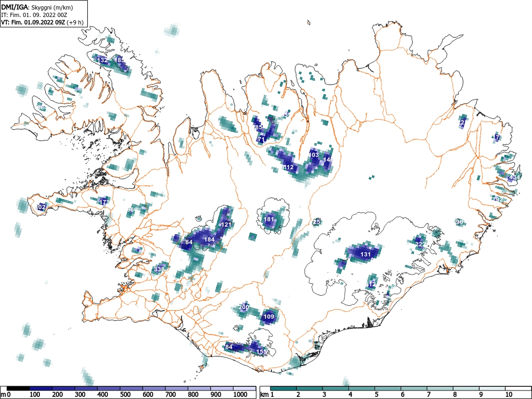Select the '131' value on Vatnajökull

365,254
